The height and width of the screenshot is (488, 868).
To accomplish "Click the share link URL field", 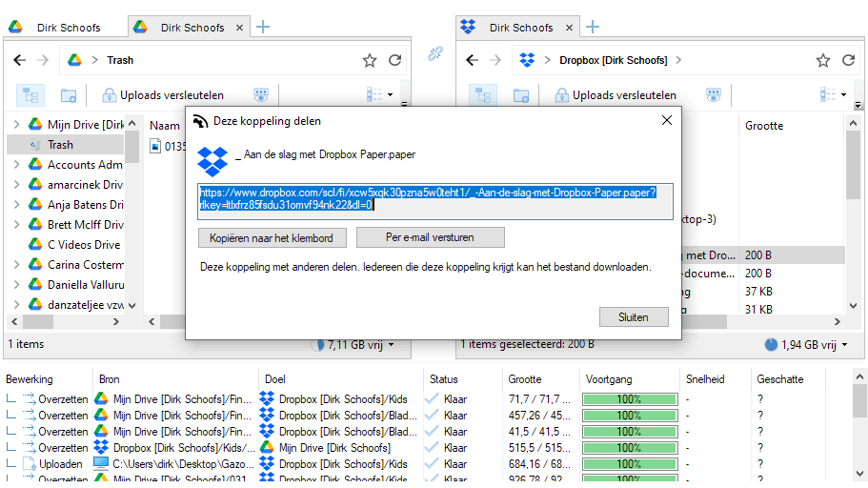I will [435, 202].
